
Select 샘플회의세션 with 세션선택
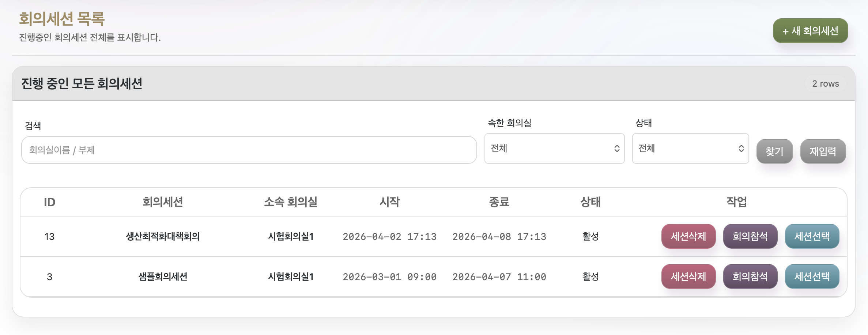pyautogui.click(x=812, y=276)
